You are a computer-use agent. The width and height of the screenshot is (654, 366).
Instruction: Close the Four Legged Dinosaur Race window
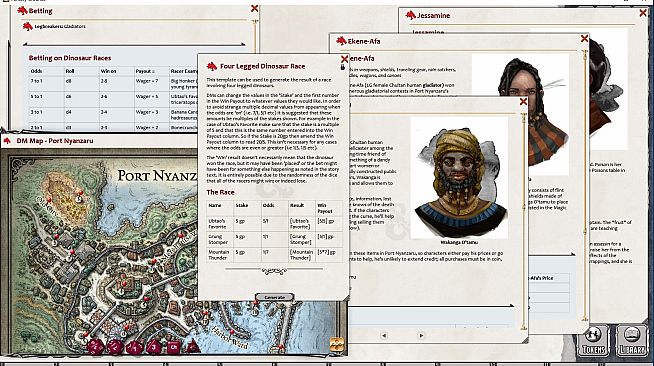point(344,59)
